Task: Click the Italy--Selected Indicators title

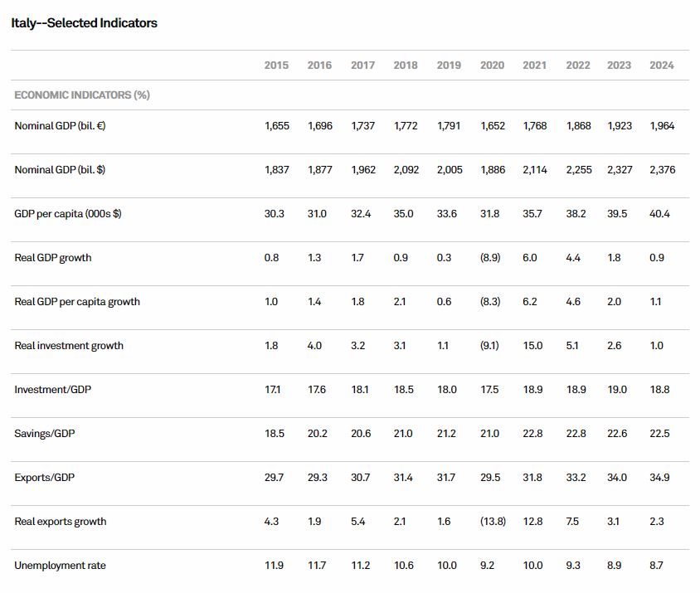Action: pos(85,23)
